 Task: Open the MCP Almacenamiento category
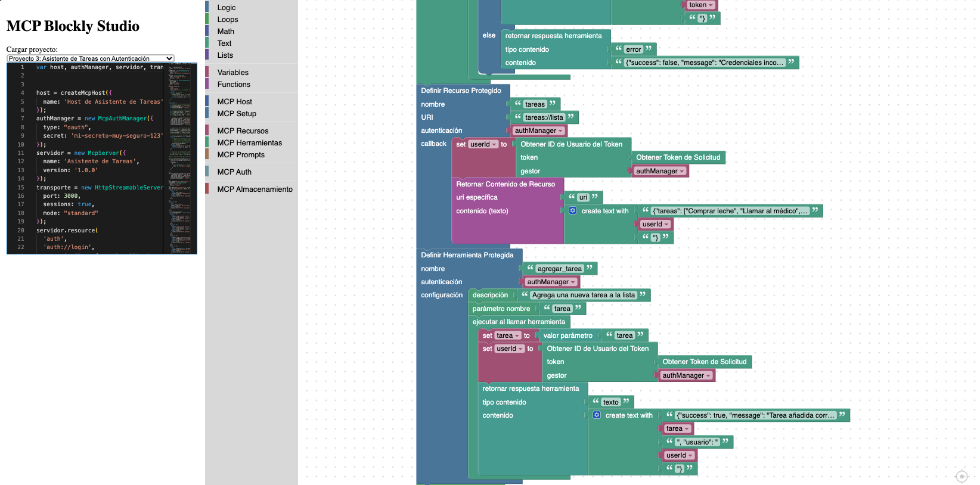[252, 189]
